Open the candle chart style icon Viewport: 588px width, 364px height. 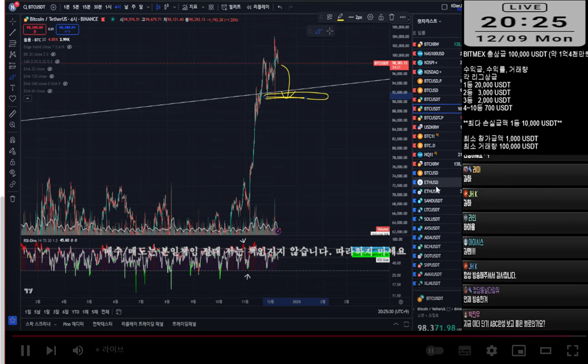(158, 7)
